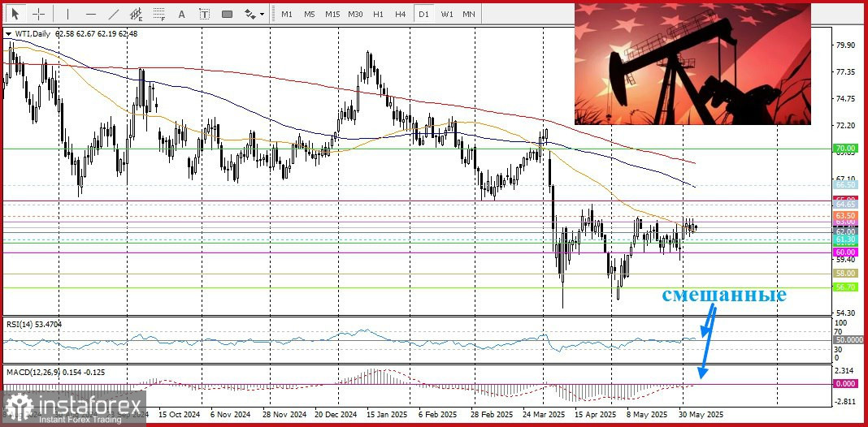The height and width of the screenshot is (427, 868).
Task: Click the oil pump thumbnail image
Action: [692, 64]
